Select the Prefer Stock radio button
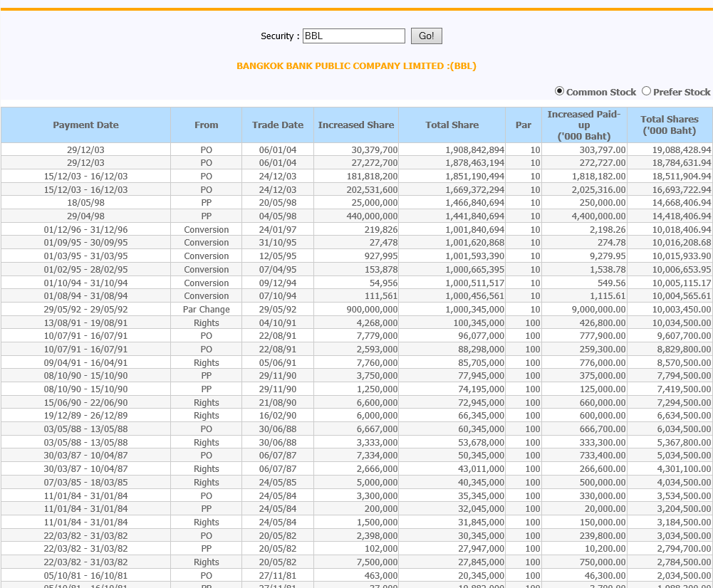 (646, 91)
